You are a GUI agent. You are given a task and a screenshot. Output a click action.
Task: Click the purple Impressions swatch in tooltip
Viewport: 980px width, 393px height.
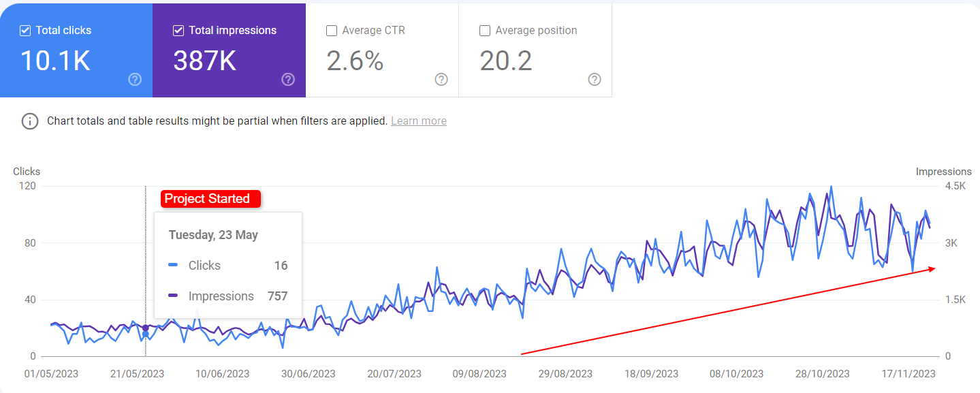[x=173, y=296]
